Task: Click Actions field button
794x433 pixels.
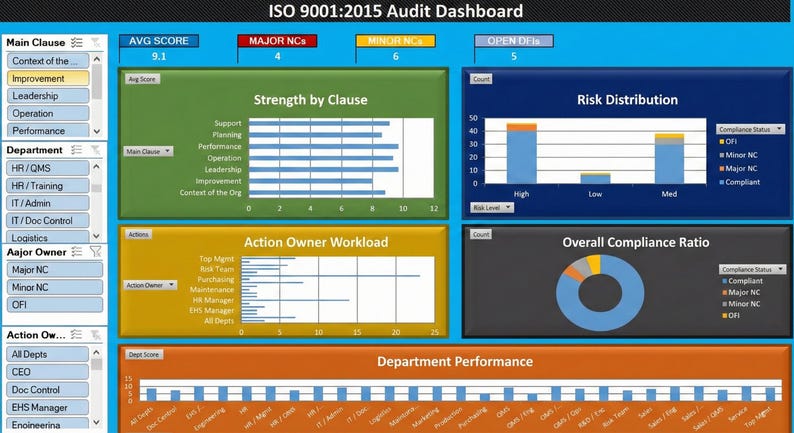Action: 138,234
